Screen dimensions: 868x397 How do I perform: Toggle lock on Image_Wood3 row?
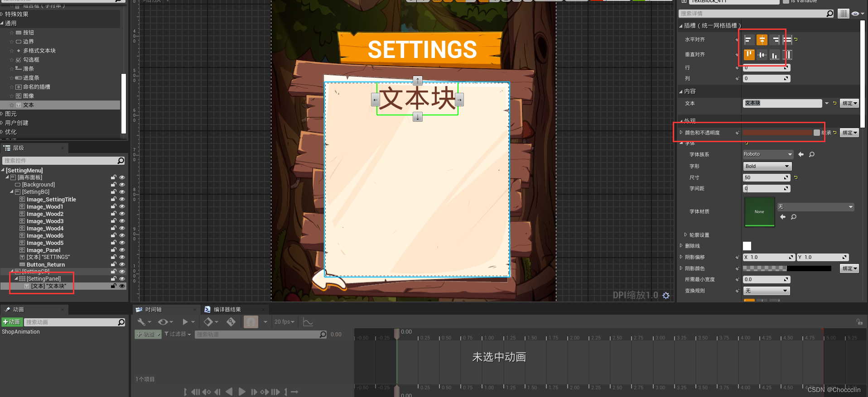[x=114, y=221]
